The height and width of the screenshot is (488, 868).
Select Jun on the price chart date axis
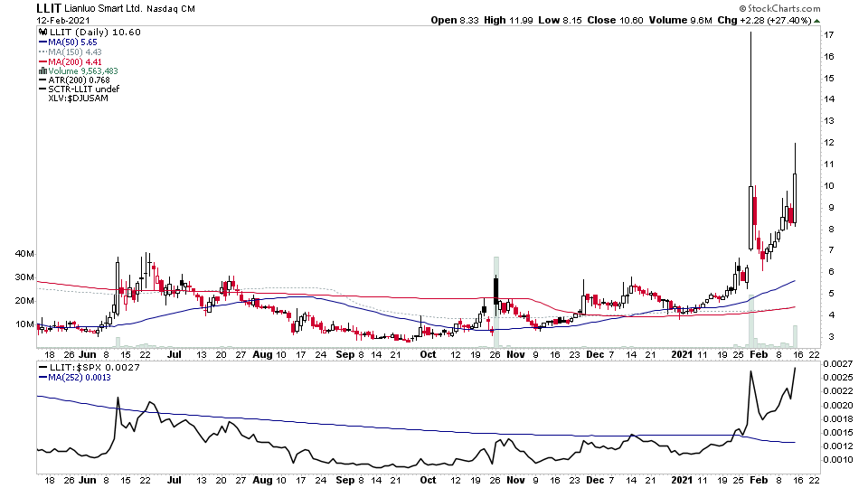click(88, 354)
